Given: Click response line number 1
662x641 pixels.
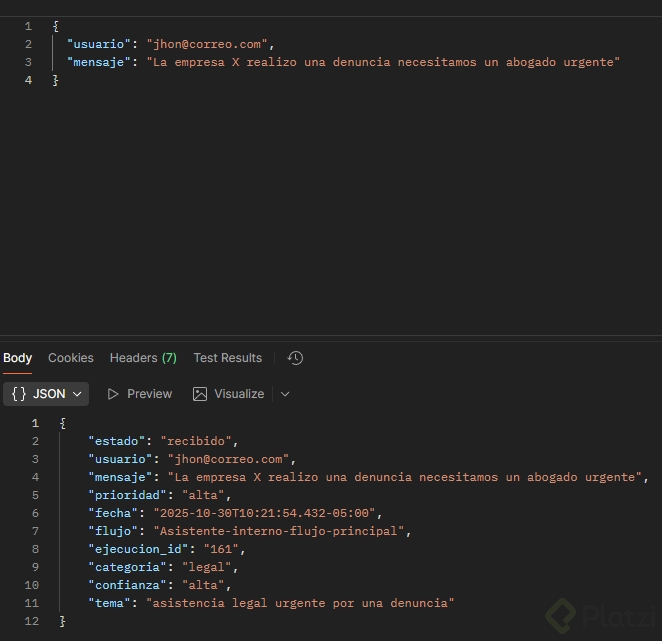Looking at the screenshot, I should 35,423.
